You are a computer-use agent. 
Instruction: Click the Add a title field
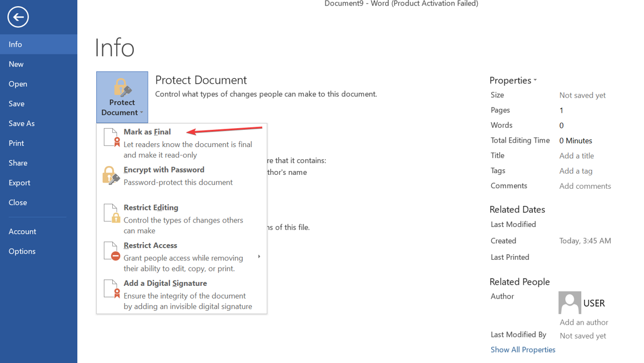coord(576,156)
